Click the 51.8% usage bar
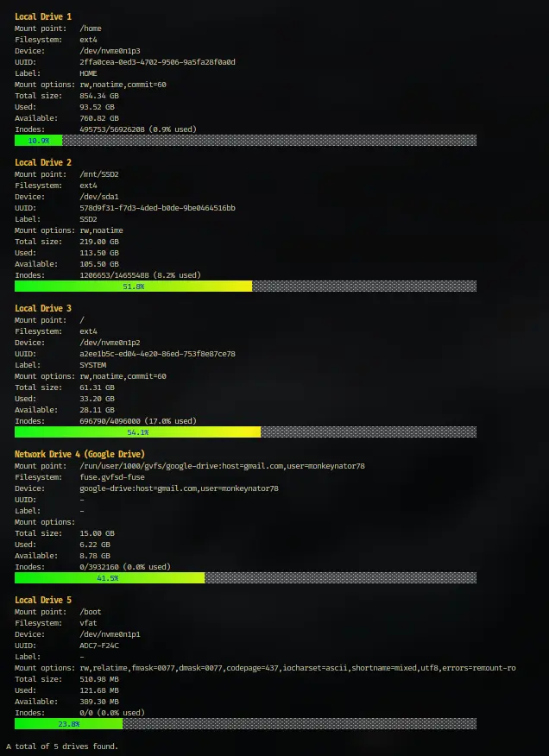Image resolution: width=549 pixels, height=756 pixels. tap(245, 286)
